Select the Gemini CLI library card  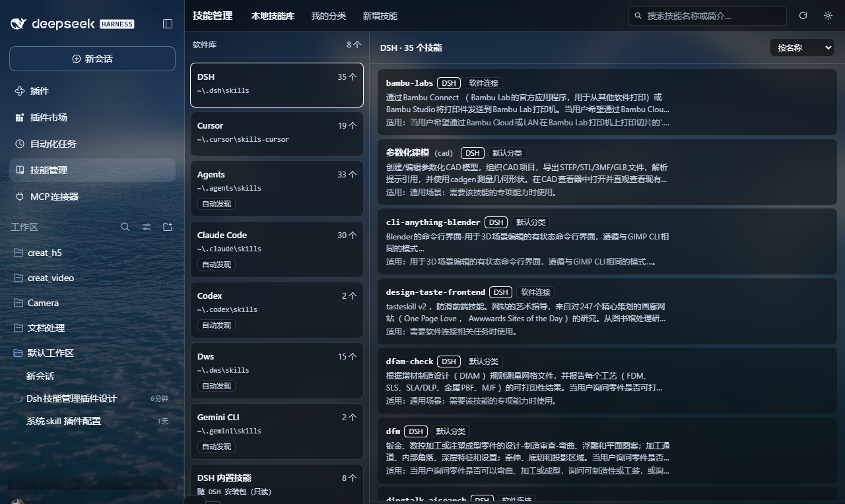277,431
